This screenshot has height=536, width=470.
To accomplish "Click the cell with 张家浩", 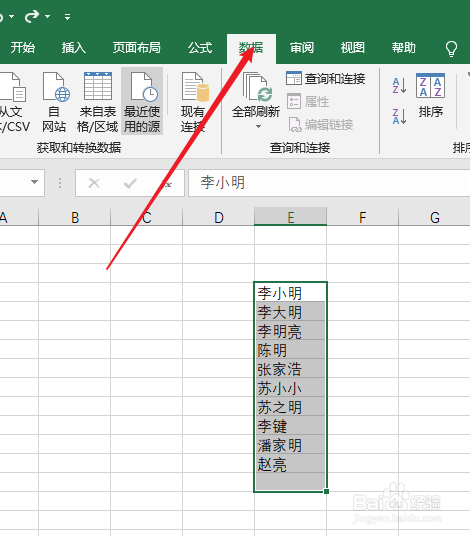I will click(x=291, y=368).
